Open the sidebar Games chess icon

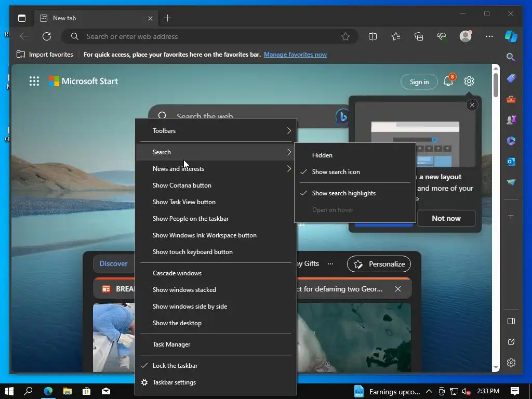(511, 120)
